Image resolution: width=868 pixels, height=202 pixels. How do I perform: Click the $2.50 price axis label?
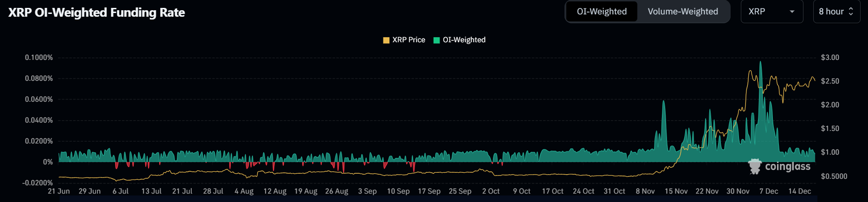[830, 81]
